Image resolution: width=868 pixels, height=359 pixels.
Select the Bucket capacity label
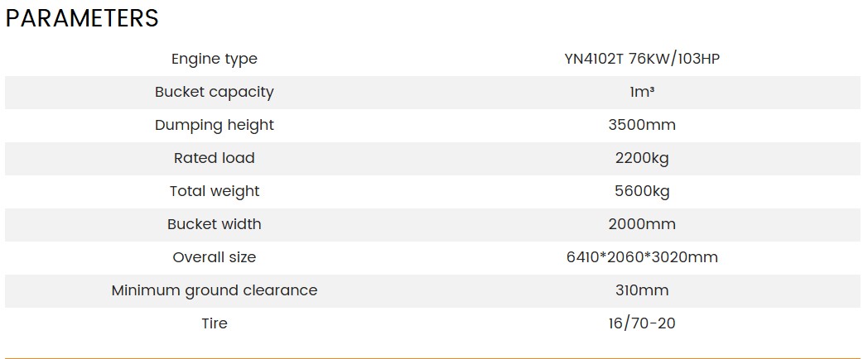coord(215,92)
